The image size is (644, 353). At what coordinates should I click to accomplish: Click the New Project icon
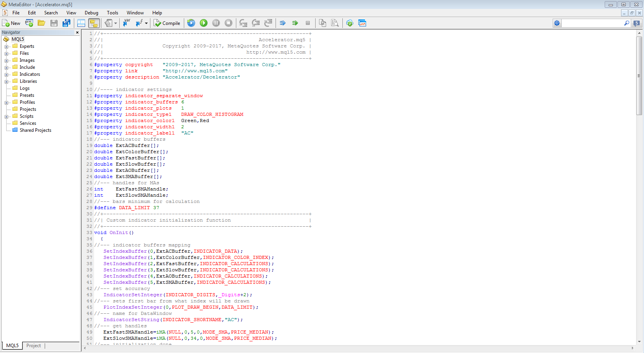(x=29, y=23)
